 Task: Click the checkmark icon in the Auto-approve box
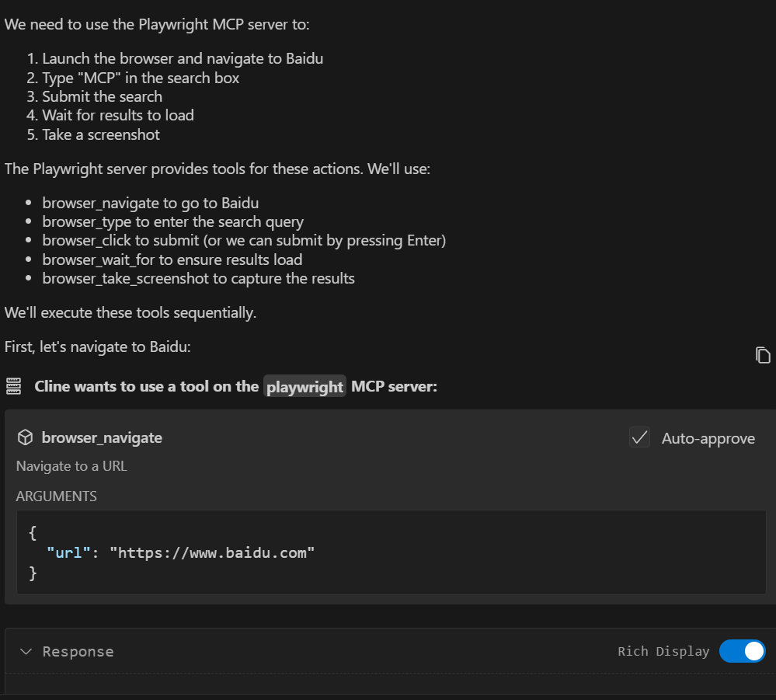pyautogui.click(x=639, y=437)
